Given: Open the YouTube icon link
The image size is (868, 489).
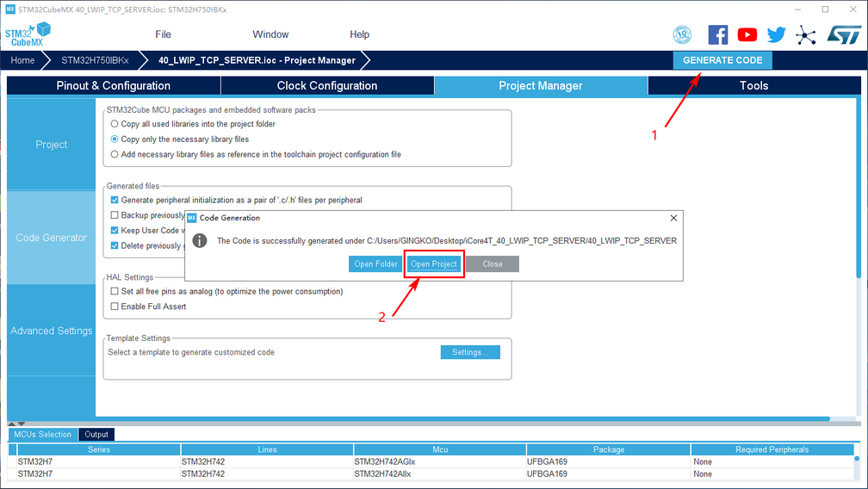Looking at the screenshot, I should pyautogui.click(x=747, y=34).
